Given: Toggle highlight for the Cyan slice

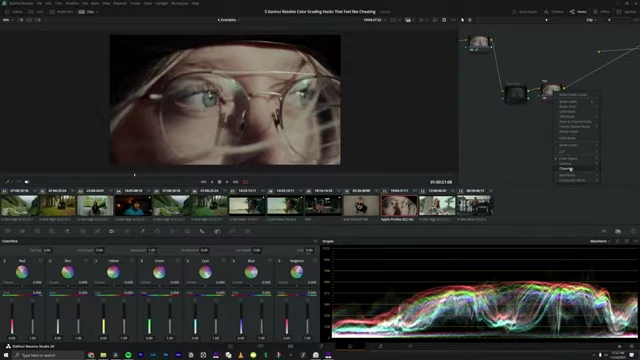Looking at the screenshot, I should tap(187, 260).
